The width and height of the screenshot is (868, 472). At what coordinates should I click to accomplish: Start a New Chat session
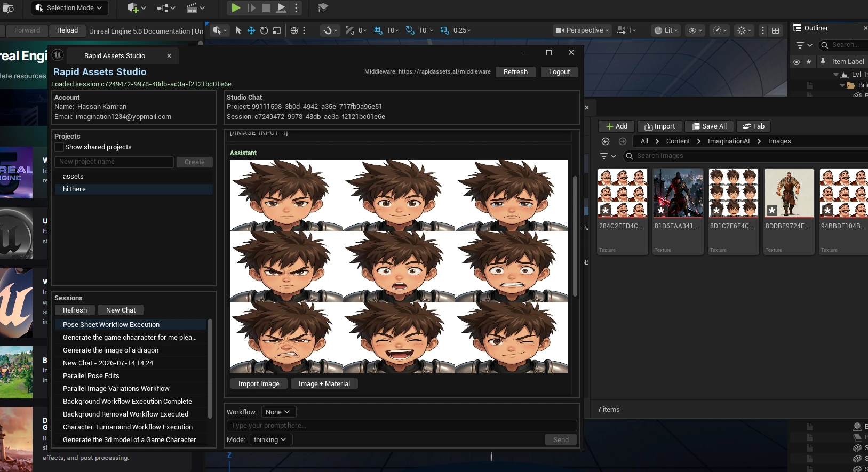tap(121, 310)
